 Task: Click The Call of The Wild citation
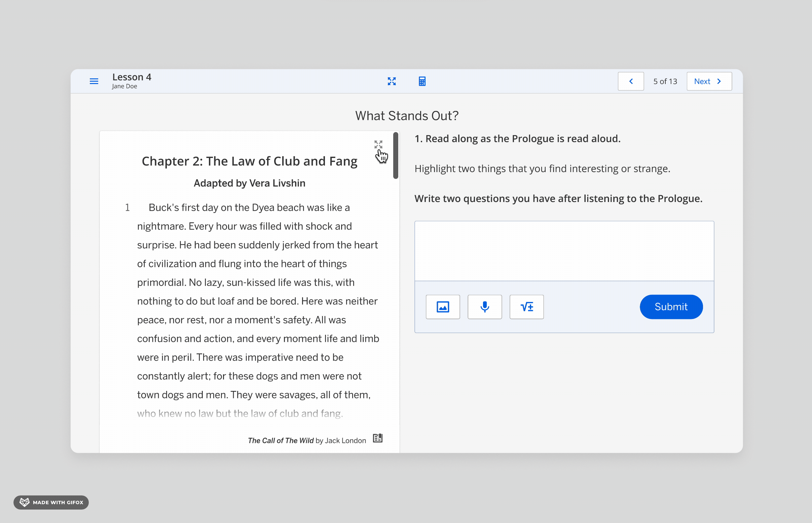pos(306,440)
